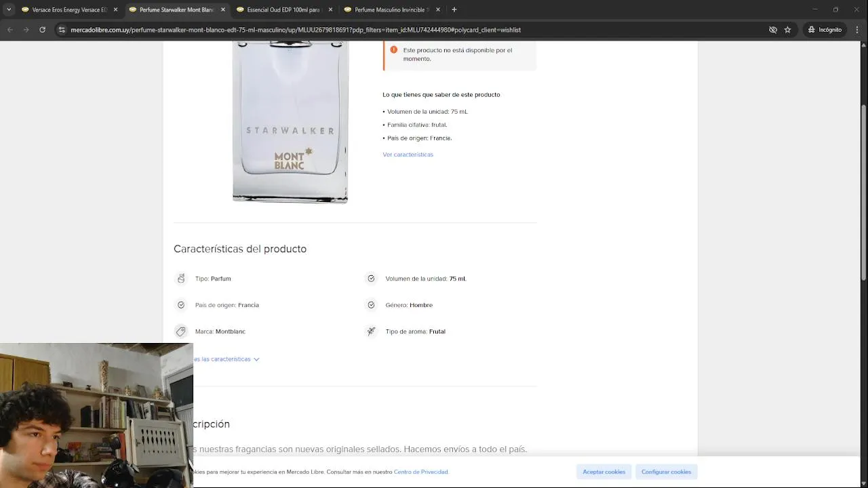Click the Marca tag icon
The height and width of the screenshot is (488, 868).
pos(181,331)
